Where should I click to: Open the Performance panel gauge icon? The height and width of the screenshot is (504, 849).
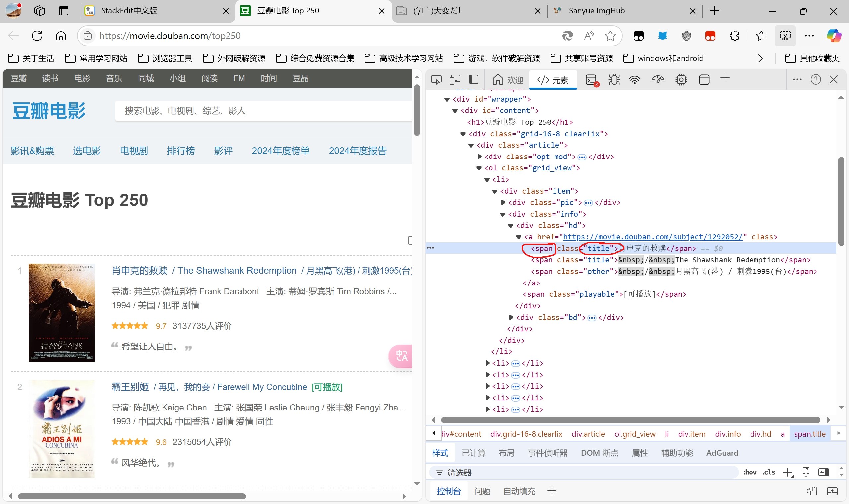click(x=658, y=80)
